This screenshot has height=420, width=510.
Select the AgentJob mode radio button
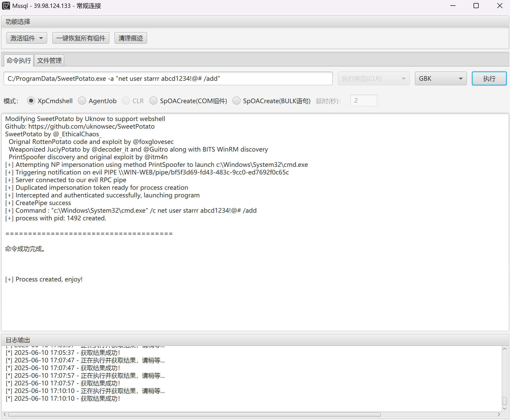[x=82, y=101]
